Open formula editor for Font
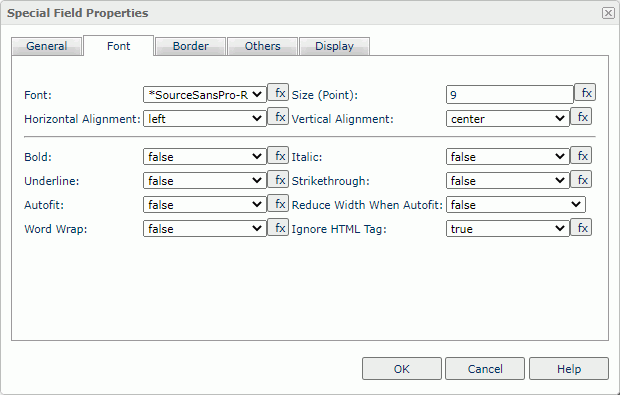The width and height of the screenshot is (620, 395). 278,93
